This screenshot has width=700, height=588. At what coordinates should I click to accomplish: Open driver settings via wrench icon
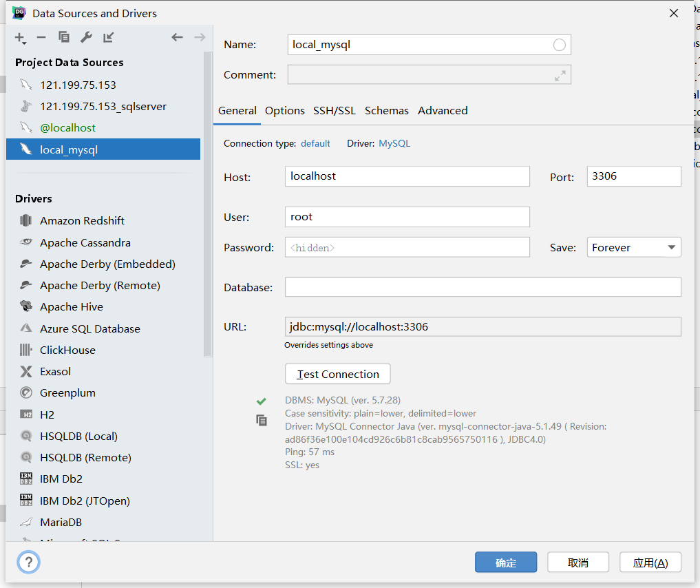pos(86,37)
